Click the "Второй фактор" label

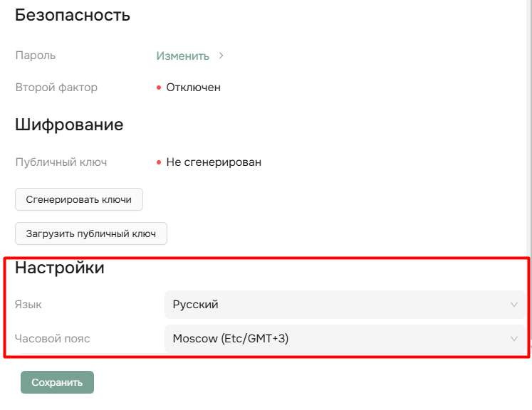click(56, 88)
